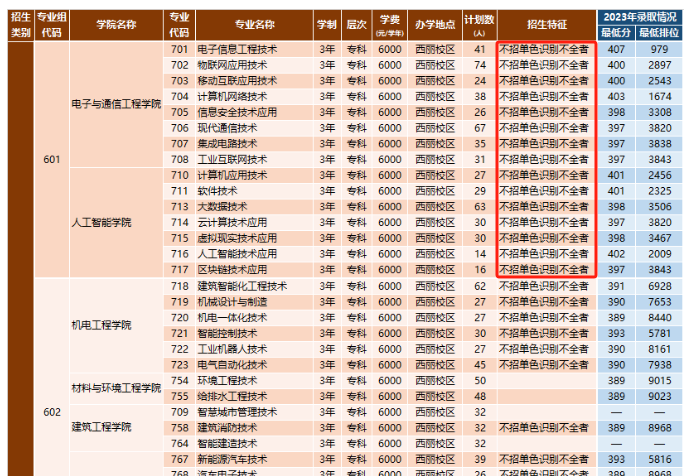Click the lowest rank 9015 cell
This screenshot has height=476, width=688.
click(659, 381)
